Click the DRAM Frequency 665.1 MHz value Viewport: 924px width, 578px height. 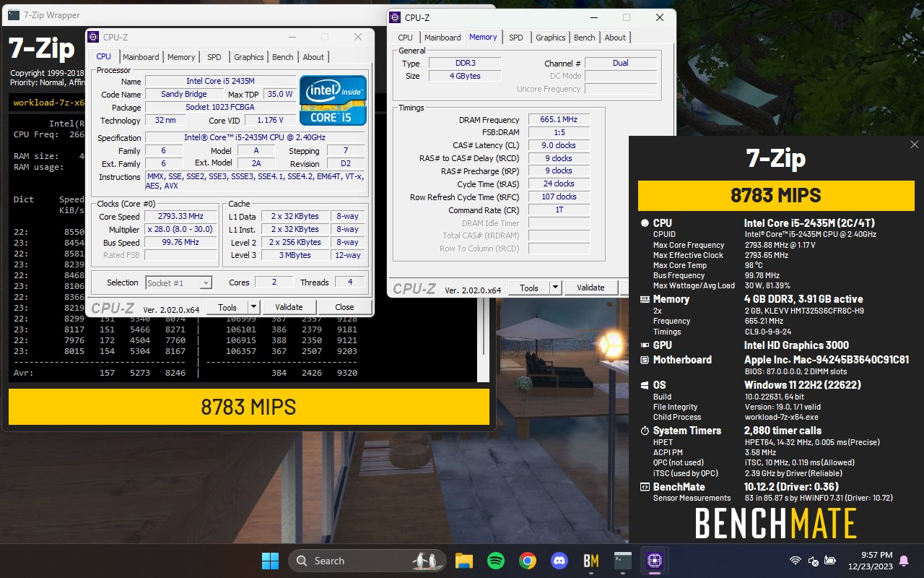point(559,119)
